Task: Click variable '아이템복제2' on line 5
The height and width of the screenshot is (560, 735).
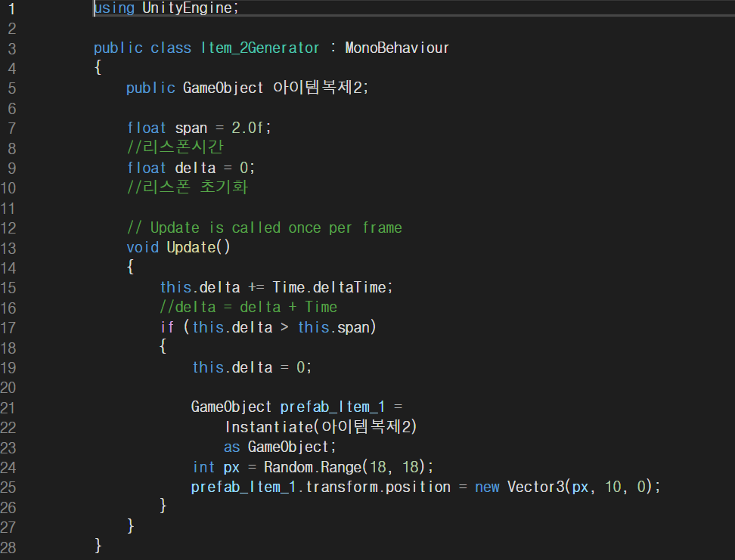Action: 318,88
